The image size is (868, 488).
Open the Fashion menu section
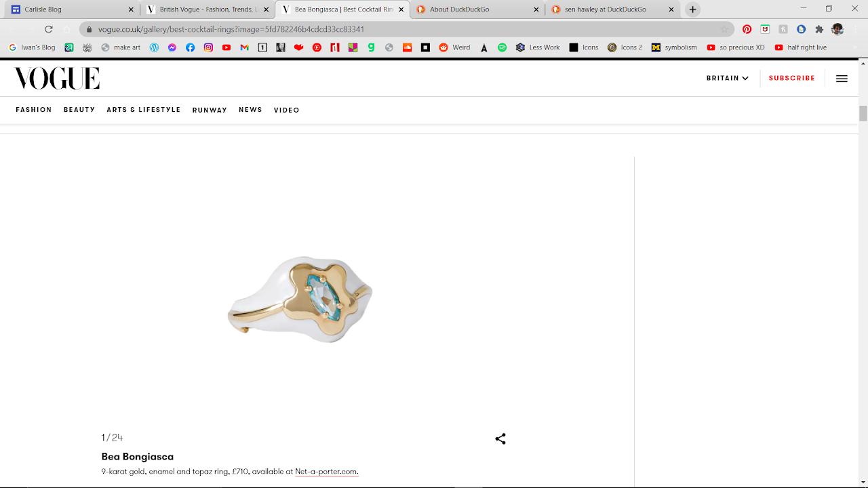(x=34, y=110)
